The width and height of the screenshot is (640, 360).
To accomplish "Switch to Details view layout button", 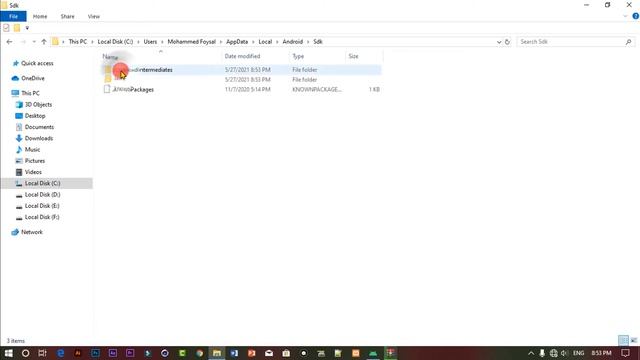I will (623, 340).
